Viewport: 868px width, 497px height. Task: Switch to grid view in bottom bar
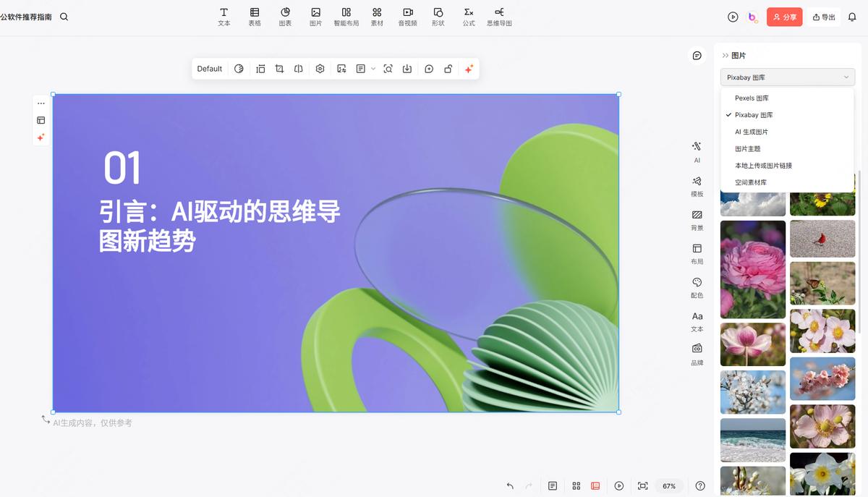pyautogui.click(x=576, y=486)
